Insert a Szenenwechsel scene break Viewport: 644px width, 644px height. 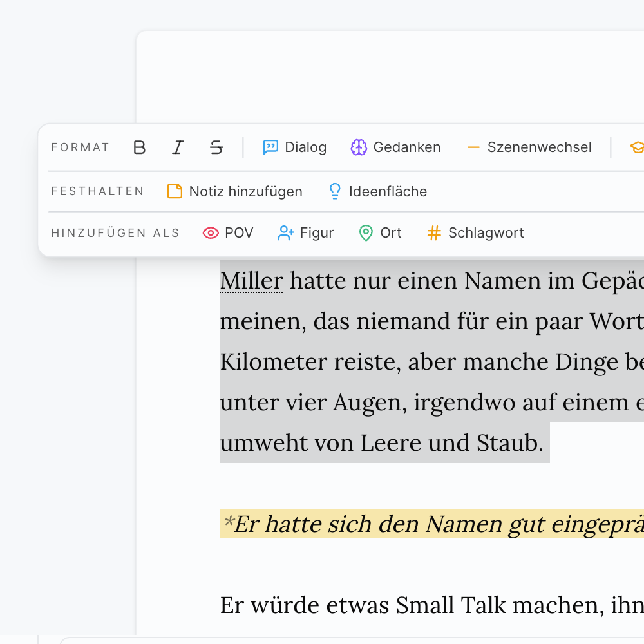coord(529,147)
